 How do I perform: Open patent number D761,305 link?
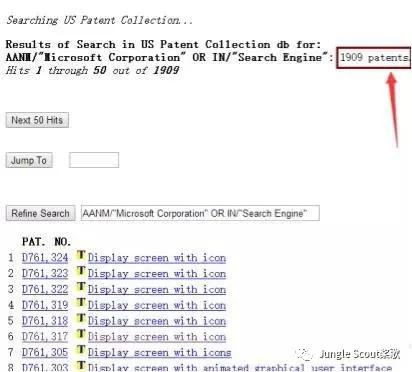(x=45, y=352)
